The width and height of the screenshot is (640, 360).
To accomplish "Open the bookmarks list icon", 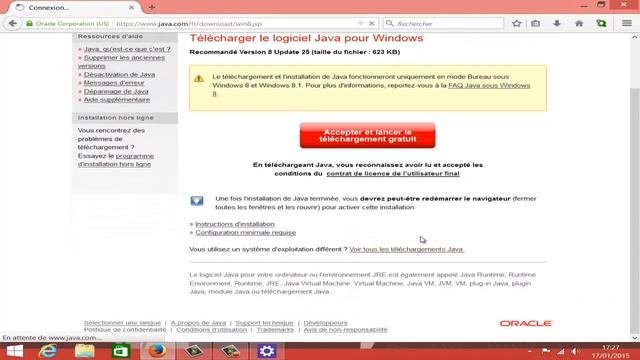I will click(x=536, y=24).
